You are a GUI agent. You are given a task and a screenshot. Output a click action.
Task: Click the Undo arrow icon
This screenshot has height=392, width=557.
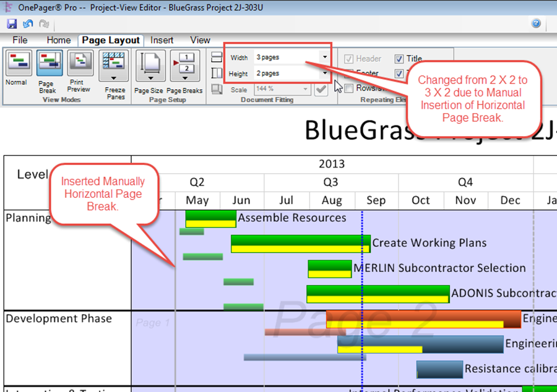point(28,24)
